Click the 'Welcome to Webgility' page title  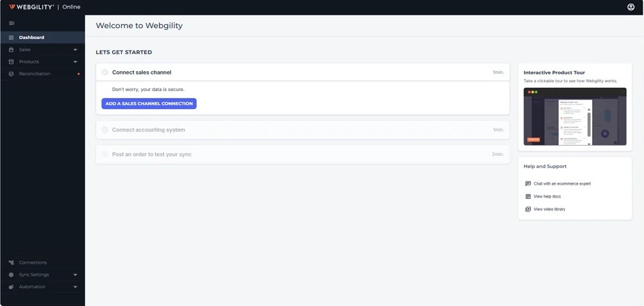tap(139, 26)
